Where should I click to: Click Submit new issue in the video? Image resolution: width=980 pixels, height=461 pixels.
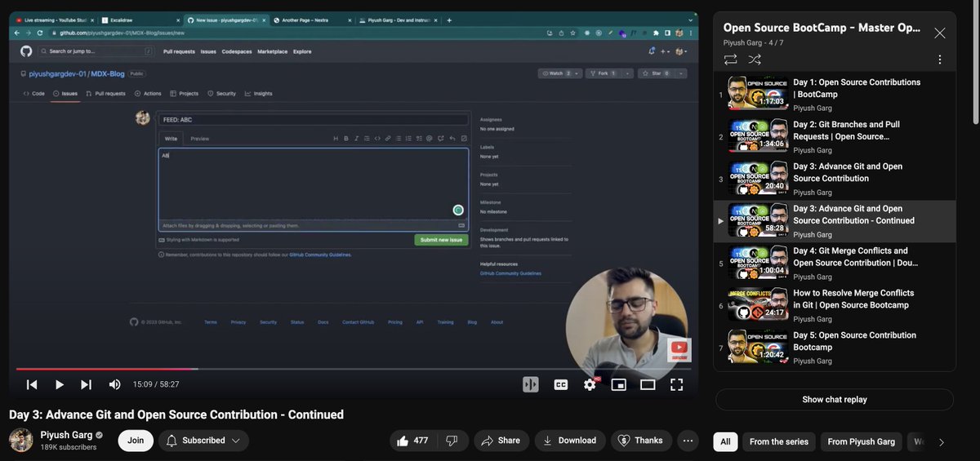coord(441,240)
